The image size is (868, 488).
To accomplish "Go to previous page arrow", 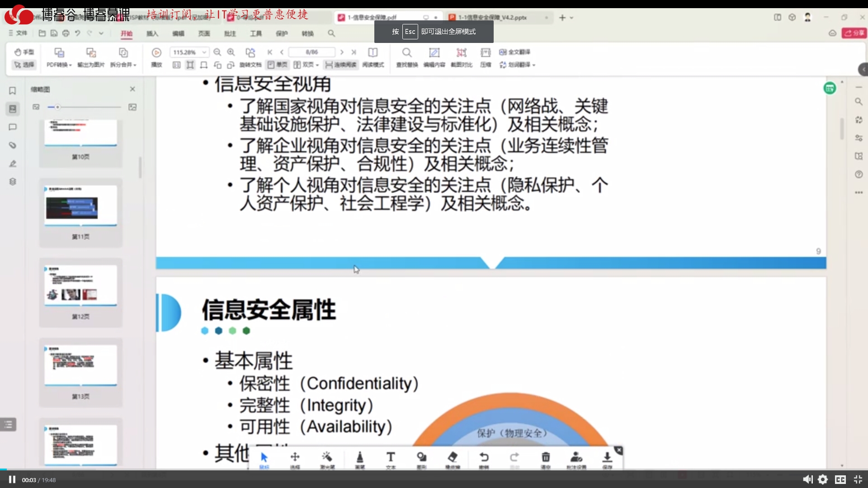I will (x=282, y=52).
